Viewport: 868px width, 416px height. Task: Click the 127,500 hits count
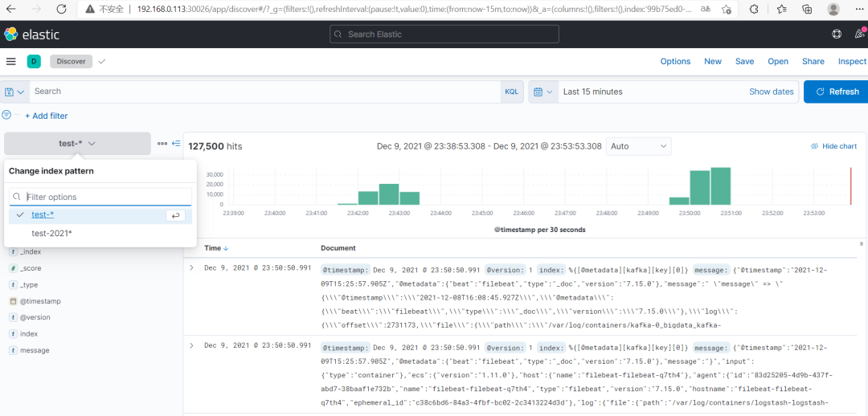[x=215, y=146]
